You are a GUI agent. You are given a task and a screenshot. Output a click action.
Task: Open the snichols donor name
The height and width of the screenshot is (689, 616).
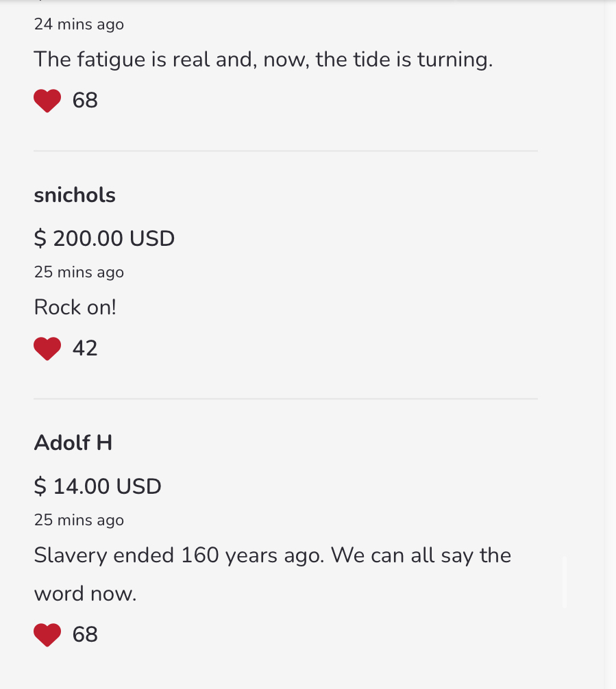75,195
